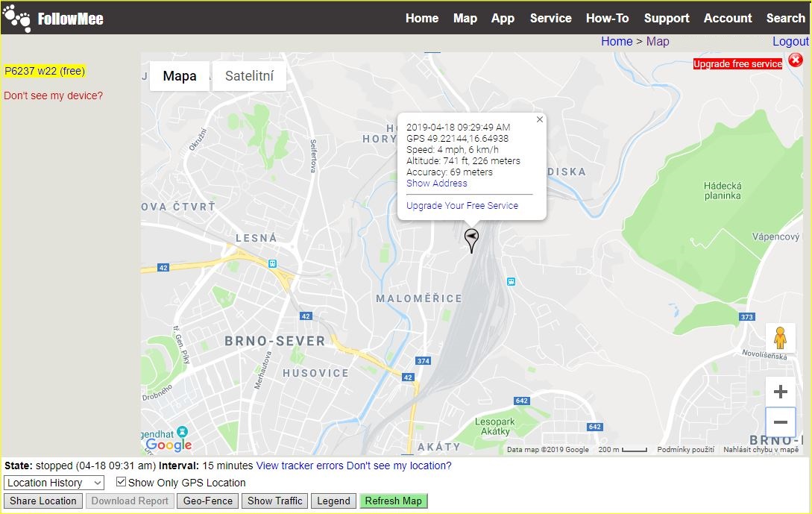Screen dimensions: 812x514
Task: Click the Download Report button
Action: tap(130, 501)
